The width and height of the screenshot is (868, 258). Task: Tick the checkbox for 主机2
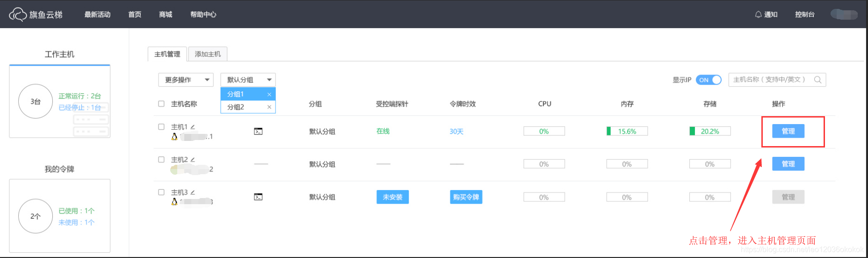[161, 160]
